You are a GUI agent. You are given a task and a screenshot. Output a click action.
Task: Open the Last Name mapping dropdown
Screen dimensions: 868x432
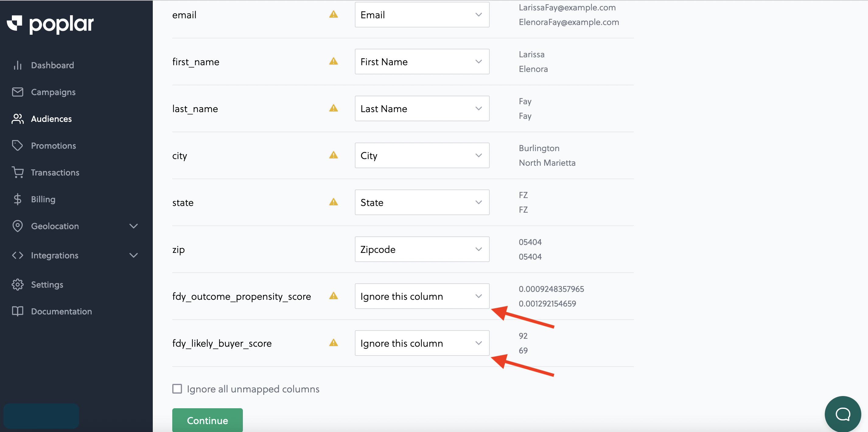pyautogui.click(x=422, y=108)
